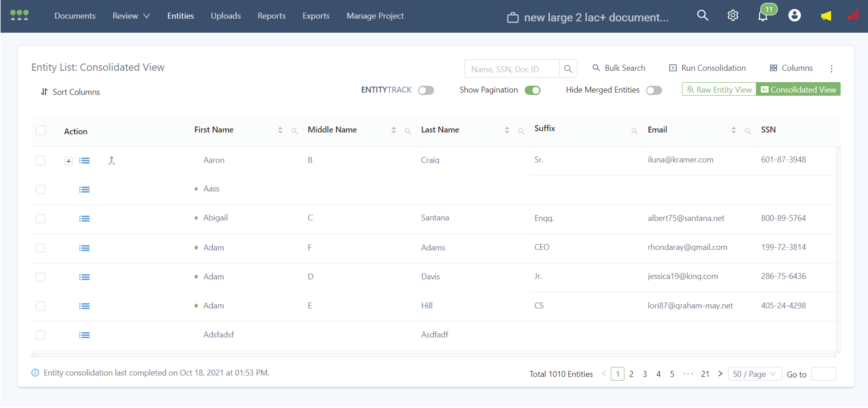The image size is (868, 408).
Task: Click the yellow megaphone announcements icon
Action: click(826, 16)
